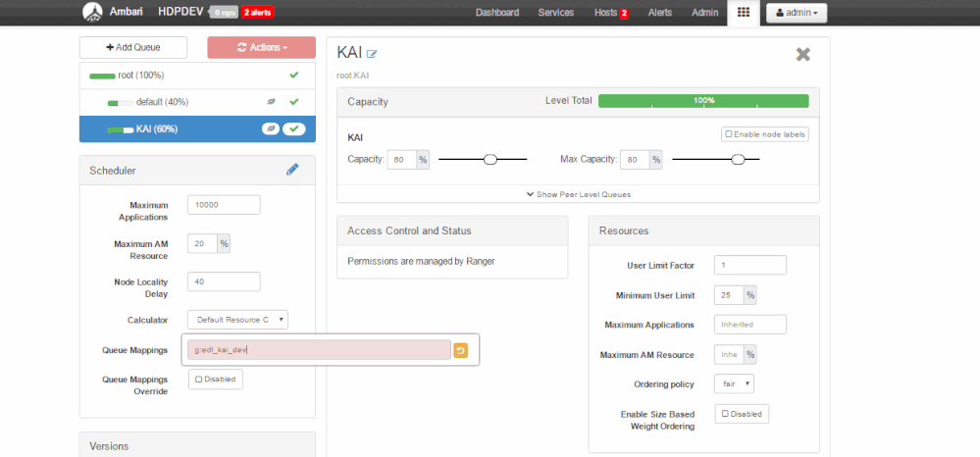Click the default queue green checkmark
The width and height of the screenshot is (980, 457).
(293, 102)
